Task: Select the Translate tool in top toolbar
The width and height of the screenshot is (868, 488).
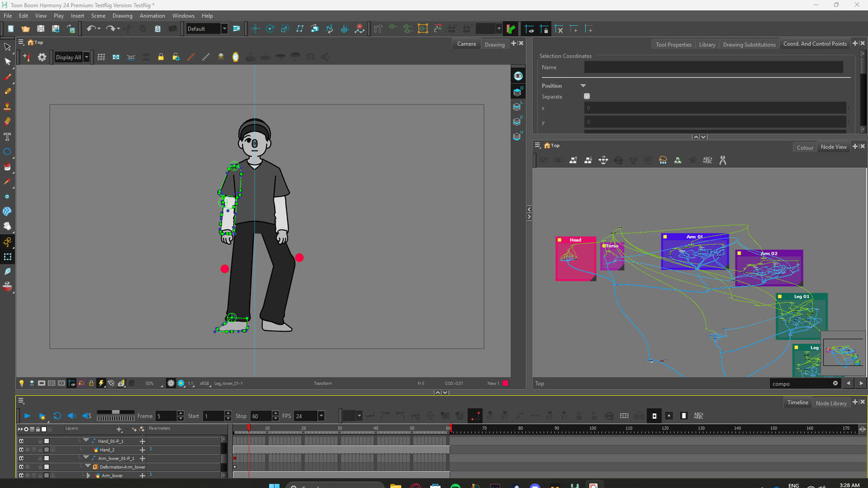Action: click(x=255, y=28)
